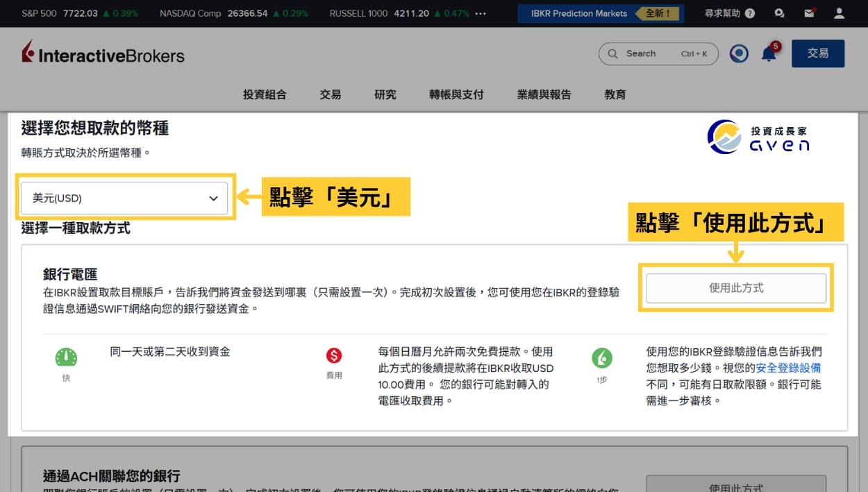Click the Search input field
868x492 pixels.
[x=658, y=53]
